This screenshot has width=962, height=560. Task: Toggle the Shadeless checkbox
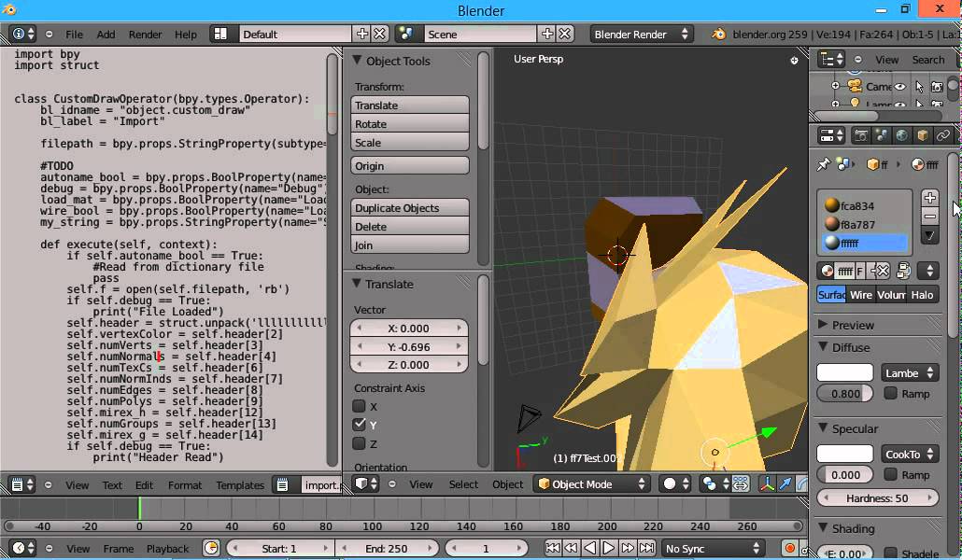pos(890,553)
